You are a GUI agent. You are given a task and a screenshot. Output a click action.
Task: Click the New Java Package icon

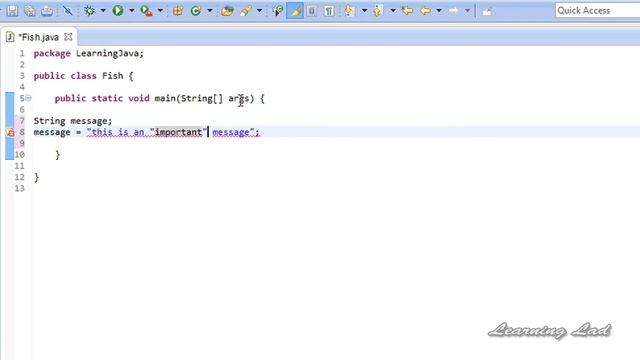tap(178, 10)
